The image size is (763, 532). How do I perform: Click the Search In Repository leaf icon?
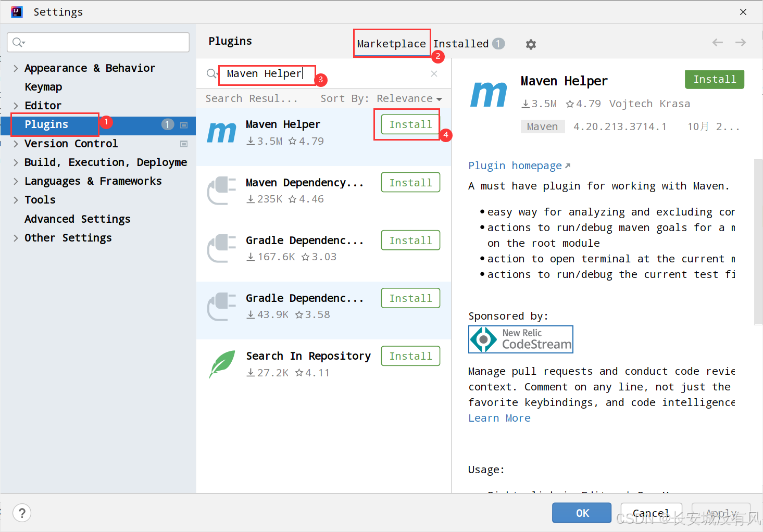coord(222,364)
